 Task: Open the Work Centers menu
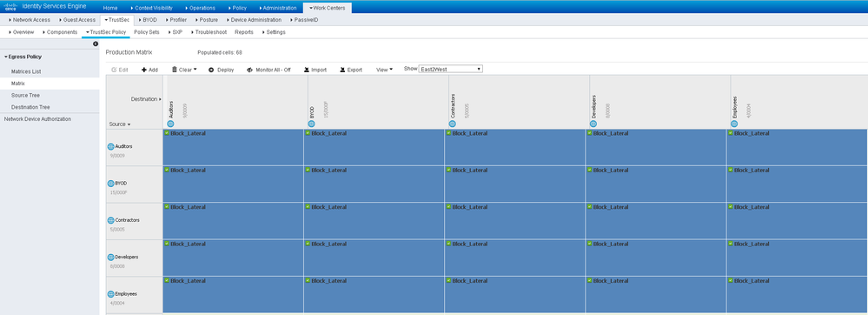[x=327, y=9]
